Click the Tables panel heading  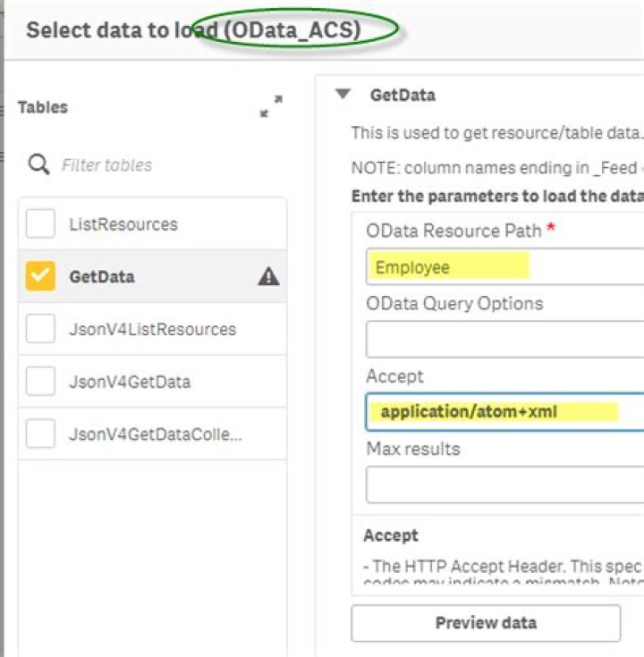coord(43,107)
